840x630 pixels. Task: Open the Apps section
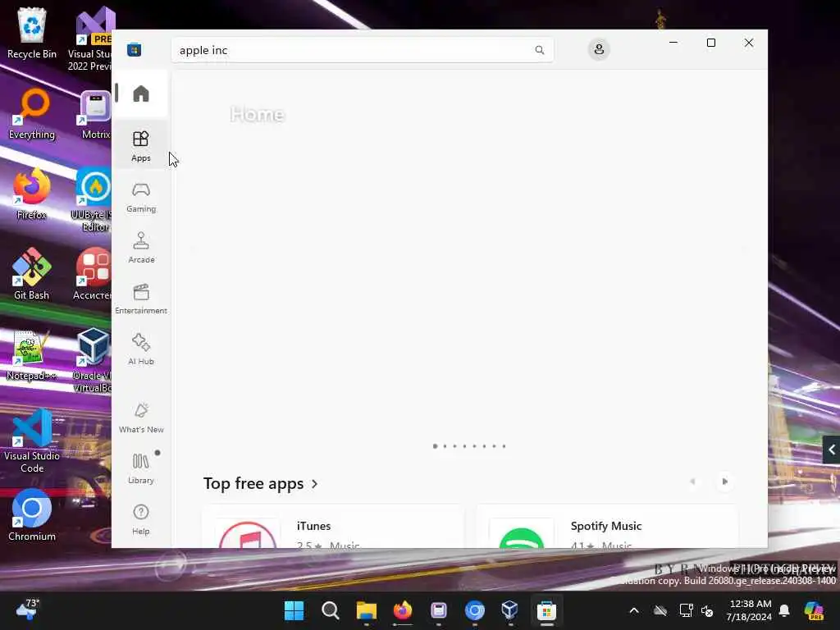point(141,146)
